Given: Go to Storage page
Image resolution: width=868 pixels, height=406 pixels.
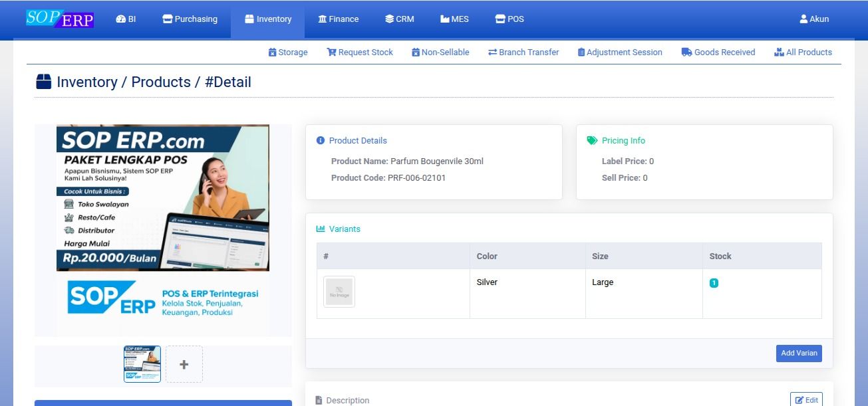Looking at the screenshot, I should click(x=288, y=52).
